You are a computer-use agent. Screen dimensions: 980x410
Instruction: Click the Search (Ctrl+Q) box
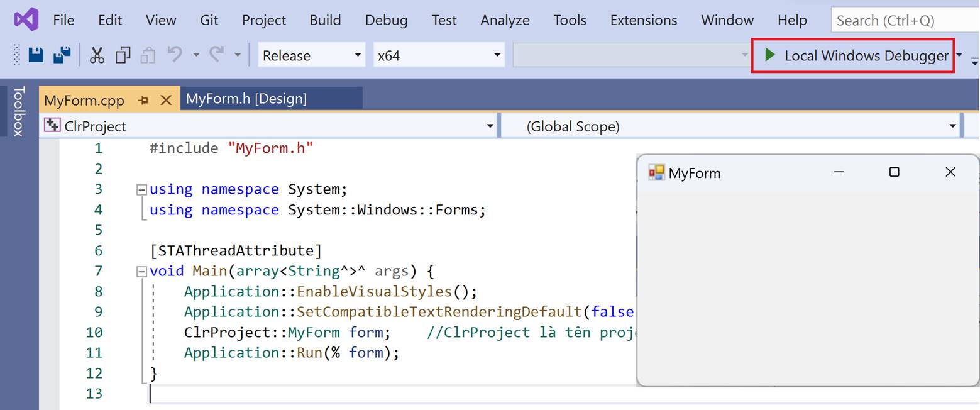pyautogui.click(x=904, y=20)
